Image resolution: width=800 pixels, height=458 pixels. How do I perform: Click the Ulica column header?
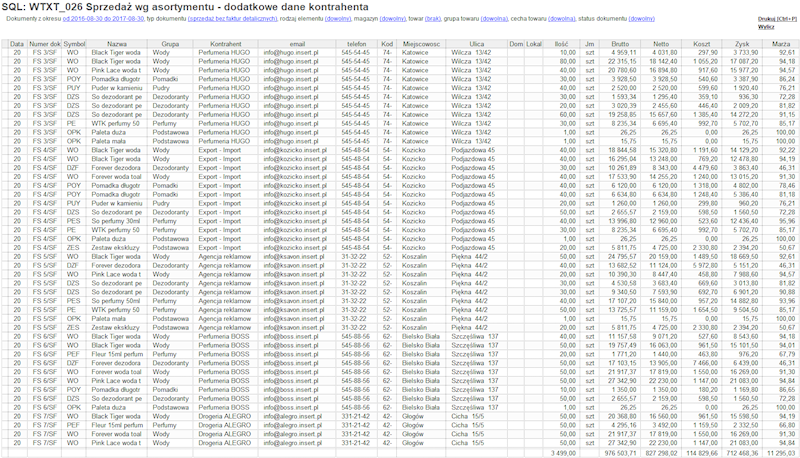click(x=477, y=44)
